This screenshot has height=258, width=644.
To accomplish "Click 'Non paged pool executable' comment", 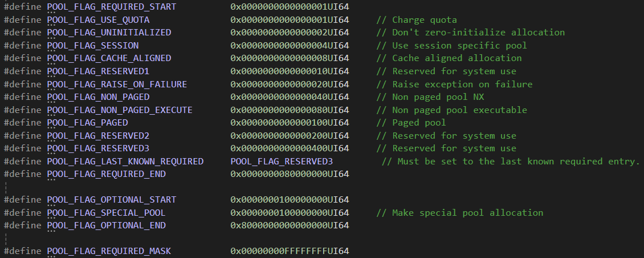I will [452, 110].
